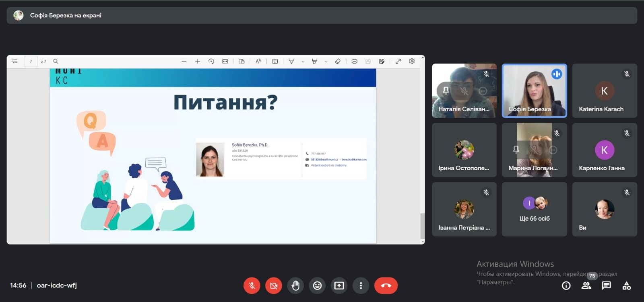Select the Katerina Karach participant tile
This screenshot has width=644, height=302.
click(605, 90)
